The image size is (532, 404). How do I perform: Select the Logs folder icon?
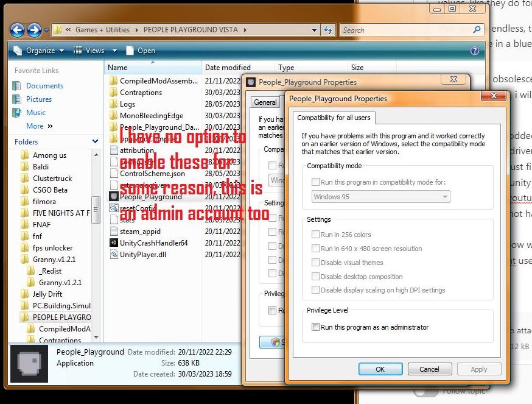[x=113, y=104]
